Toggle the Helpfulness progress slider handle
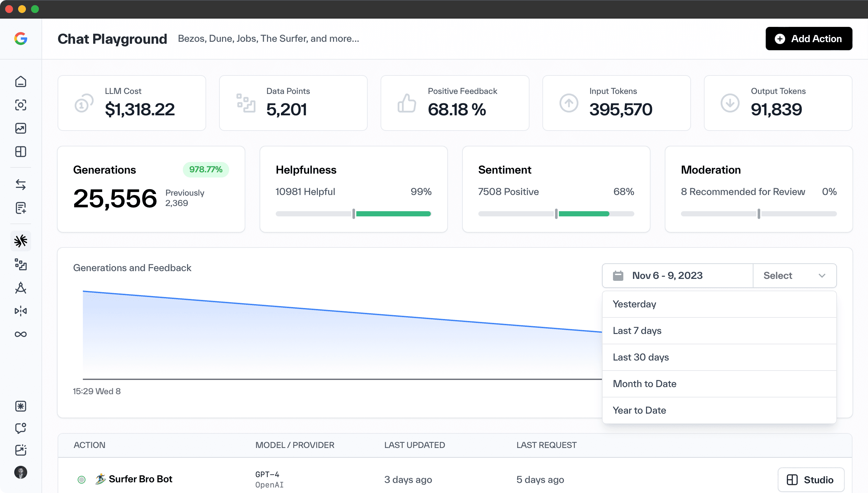Viewport: 868px width, 493px height. click(354, 214)
